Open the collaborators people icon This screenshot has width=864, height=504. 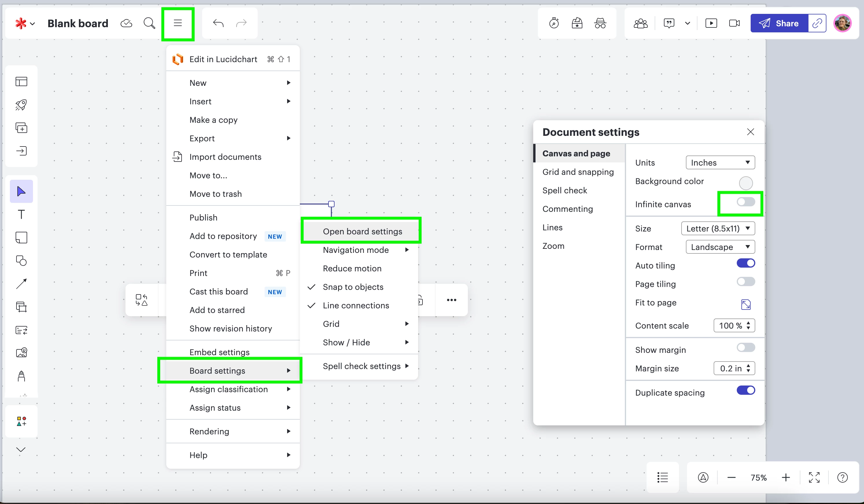click(640, 23)
